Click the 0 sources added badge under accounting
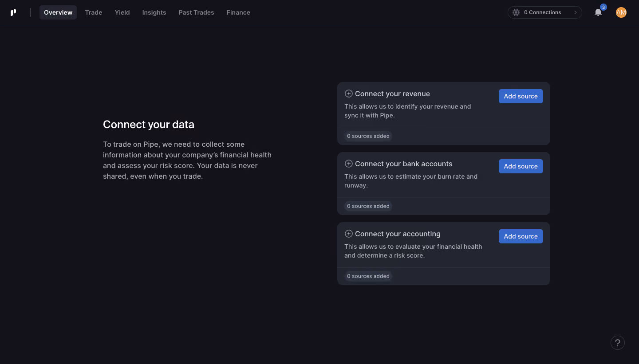Screen dimensions: 639x364 point(368,276)
